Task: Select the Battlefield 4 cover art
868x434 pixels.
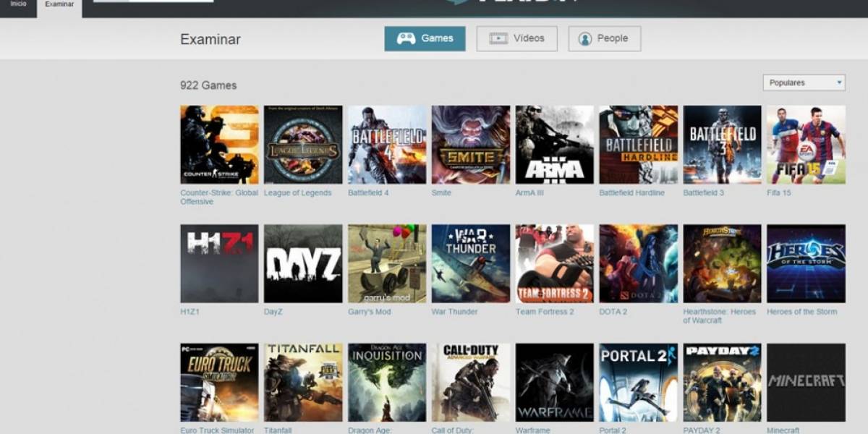Action: click(x=387, y=145)
